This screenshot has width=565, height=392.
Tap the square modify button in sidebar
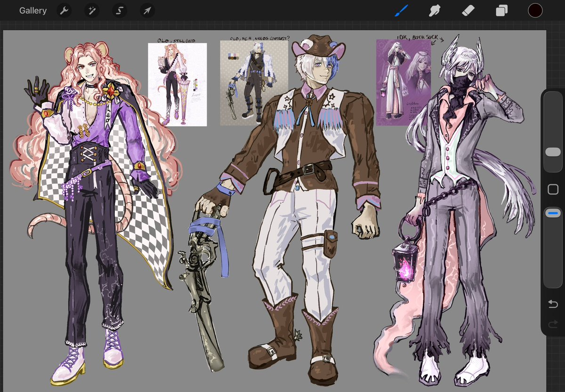[x=552, y=189]
